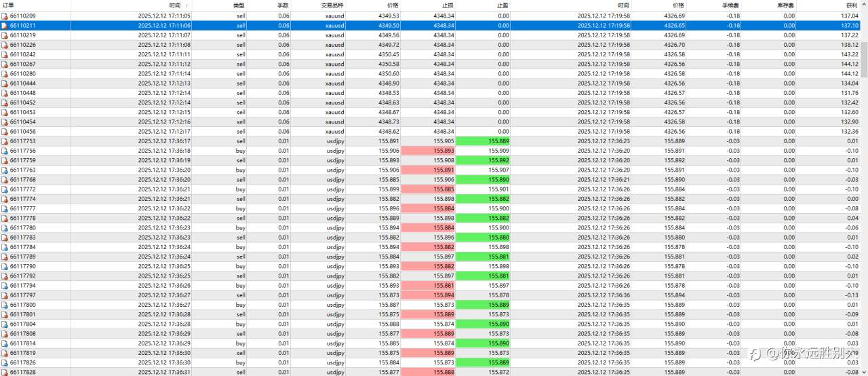The image size is (868, 376).
Task: Click the order icon beside 66110267
Action: [5, 64]
